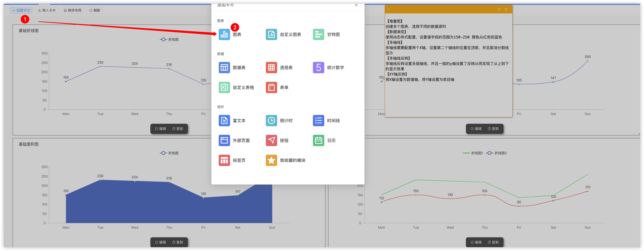Screen dimensions: 644x251
Task: Toggle the 折线图2 legend entry
Action: (497, 153)
